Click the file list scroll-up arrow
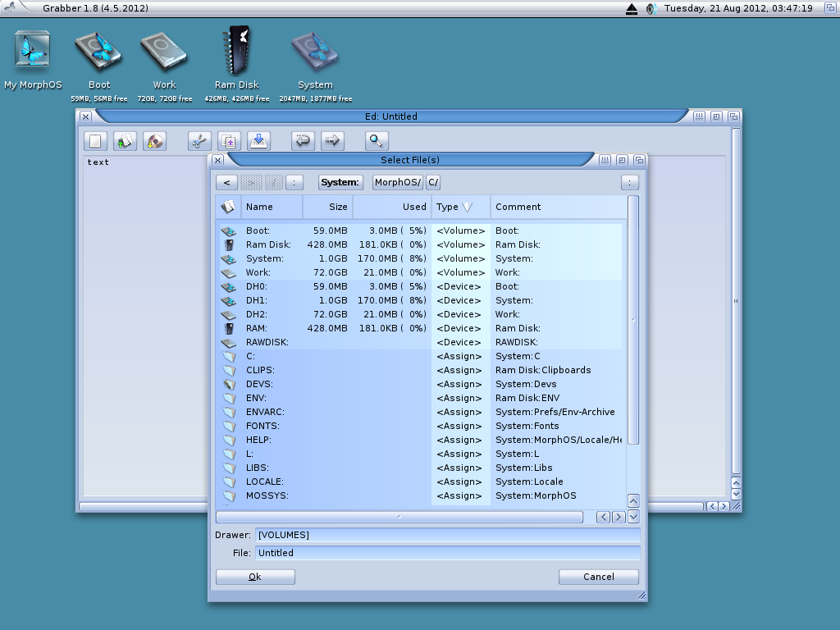The width and height of the screenshot is (840, 630). pos(633,501)
